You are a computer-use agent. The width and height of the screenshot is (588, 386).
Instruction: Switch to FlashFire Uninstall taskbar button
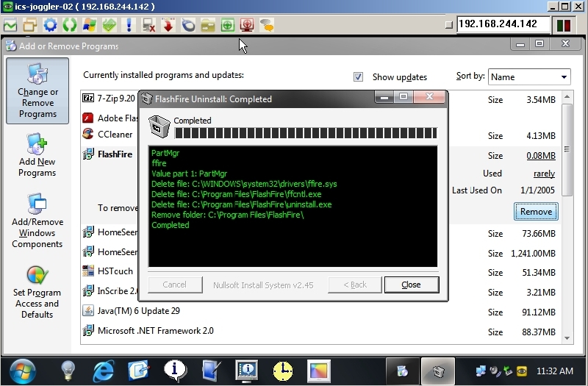pos(438,371)
